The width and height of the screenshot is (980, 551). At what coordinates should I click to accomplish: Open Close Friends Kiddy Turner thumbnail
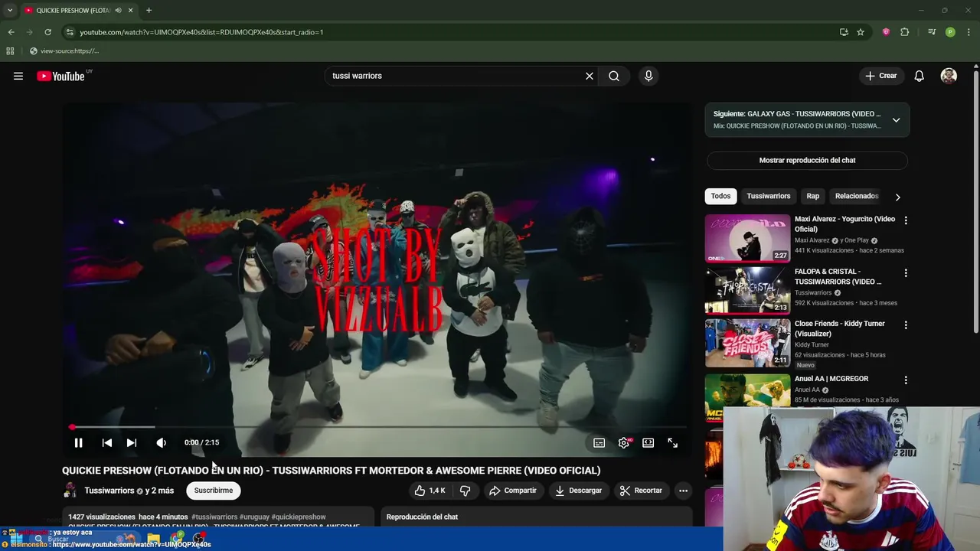coord(747,343)
